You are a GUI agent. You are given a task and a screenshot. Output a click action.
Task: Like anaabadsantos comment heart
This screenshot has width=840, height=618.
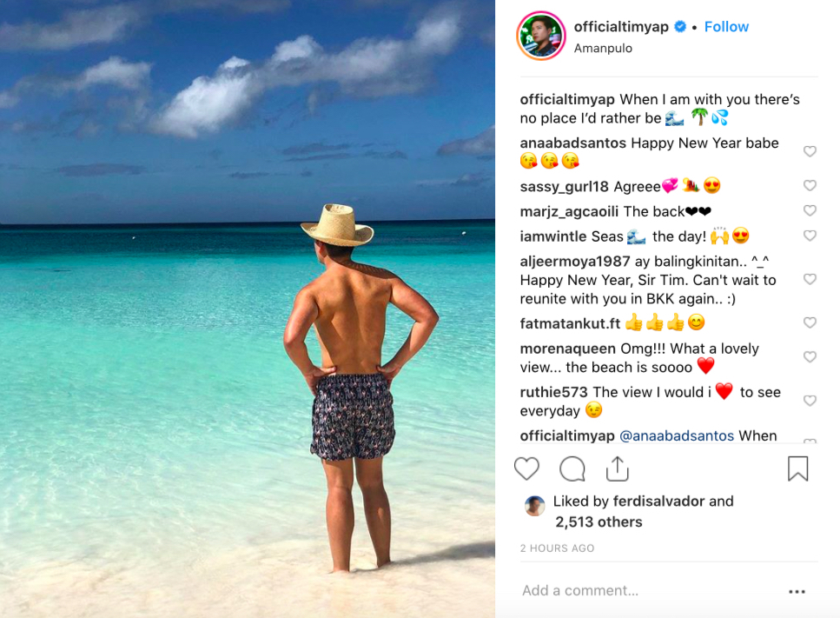pos(810,151)
